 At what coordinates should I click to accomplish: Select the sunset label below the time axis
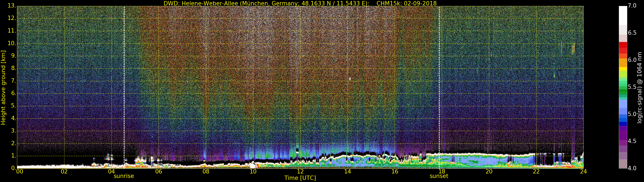(x=439, y=176)
